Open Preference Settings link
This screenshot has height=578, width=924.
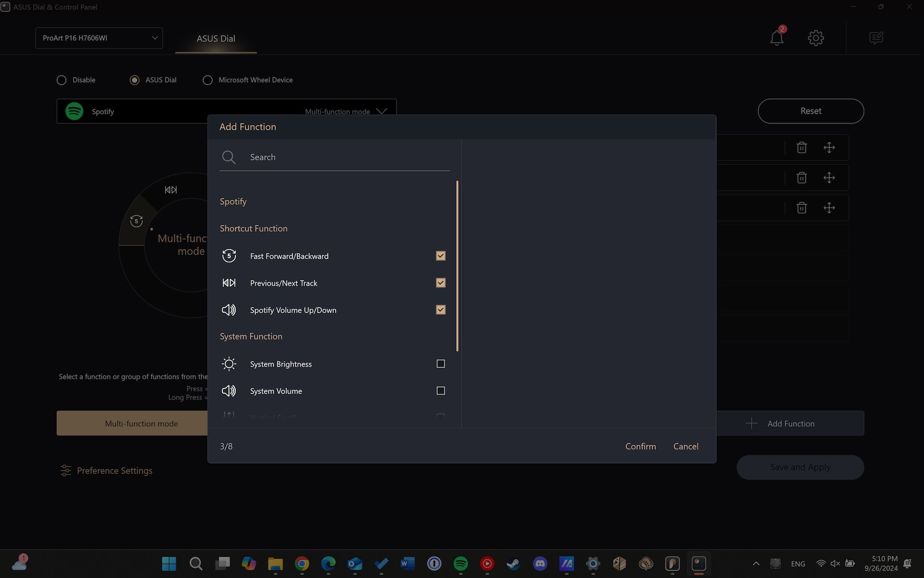pos(115,471)
